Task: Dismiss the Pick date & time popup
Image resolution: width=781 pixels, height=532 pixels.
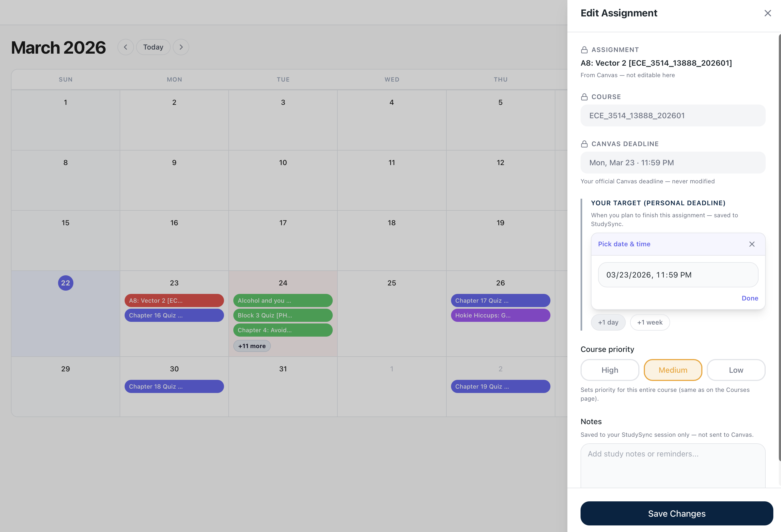Action: pyautogui.click(x=752, y=244)
